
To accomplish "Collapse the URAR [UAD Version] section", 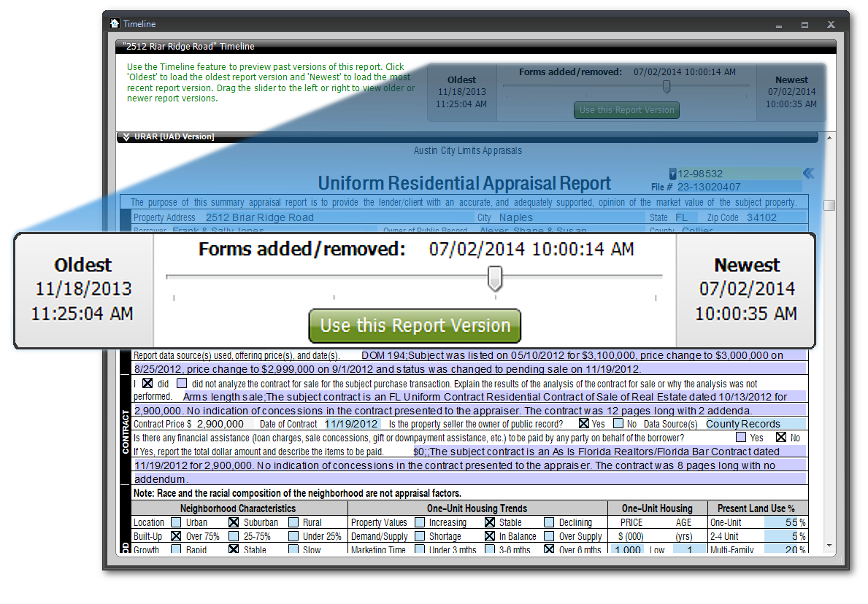I will point(126,136).
